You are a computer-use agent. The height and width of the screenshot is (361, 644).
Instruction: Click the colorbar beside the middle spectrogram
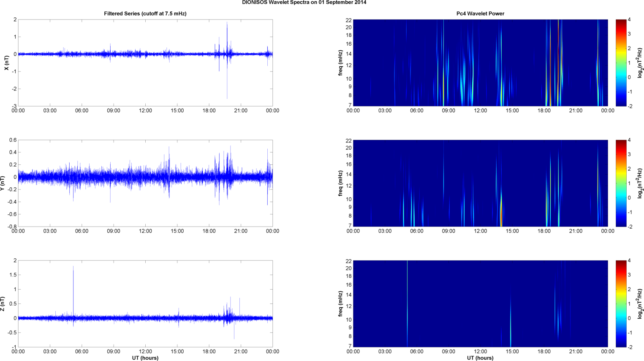pos(621,183)
